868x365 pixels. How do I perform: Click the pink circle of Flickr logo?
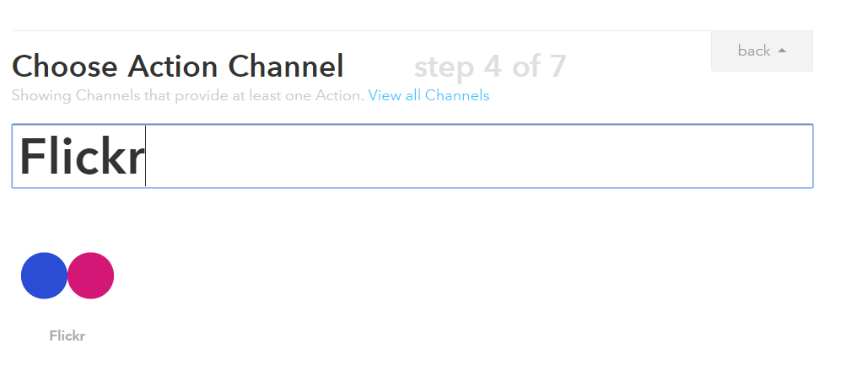pos(91,276)
